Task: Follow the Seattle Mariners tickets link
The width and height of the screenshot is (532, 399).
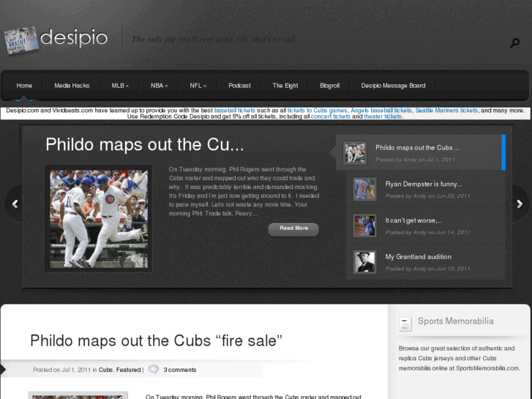Action: [x=446, y=111]
